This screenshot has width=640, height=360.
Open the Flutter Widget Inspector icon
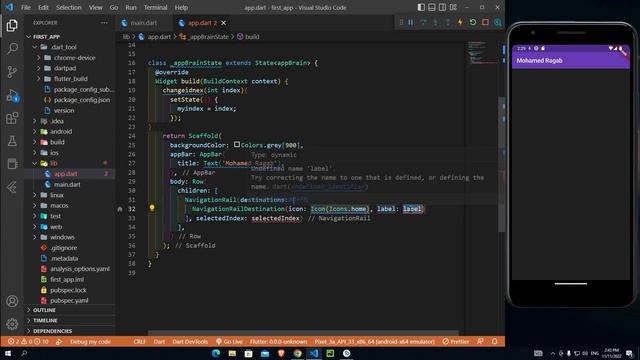498,22
